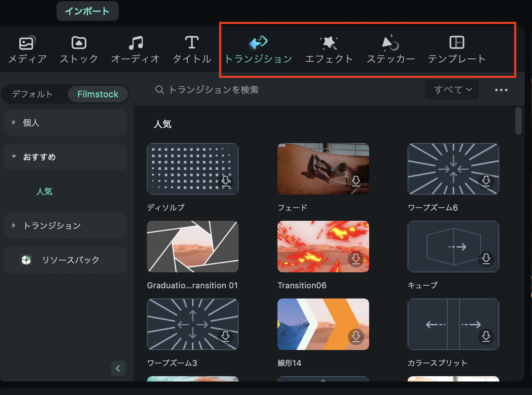This screenshot has width=532, height=395.
Task: Select the 人気 sidebar item
Action: (x=44, y=191)
